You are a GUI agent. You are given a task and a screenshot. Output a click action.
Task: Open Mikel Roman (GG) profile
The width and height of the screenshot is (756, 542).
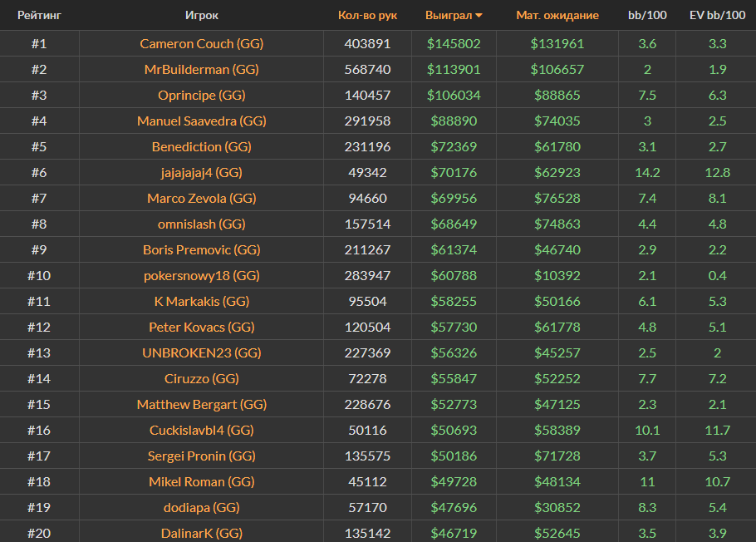(x=201, y=481)
